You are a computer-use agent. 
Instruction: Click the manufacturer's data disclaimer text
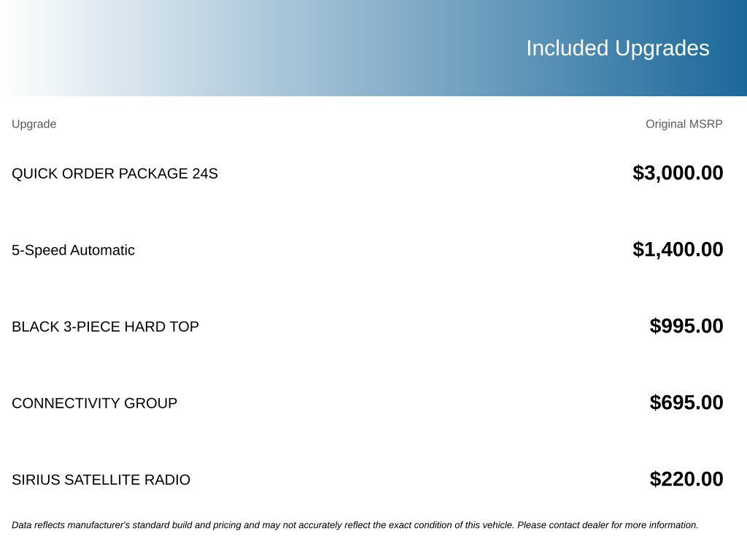coord(355,525)
